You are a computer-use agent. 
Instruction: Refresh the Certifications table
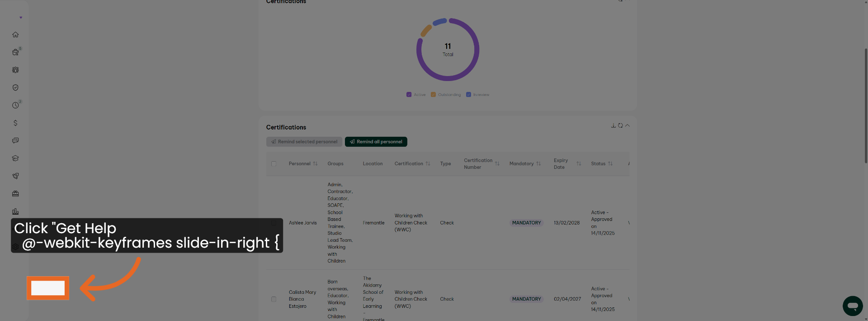[x=620, y=125]
